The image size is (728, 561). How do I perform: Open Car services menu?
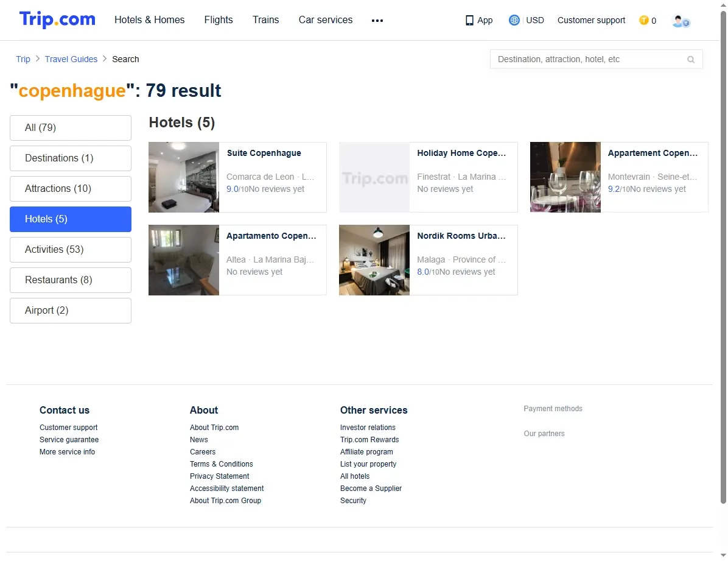(x=326, y=20)
